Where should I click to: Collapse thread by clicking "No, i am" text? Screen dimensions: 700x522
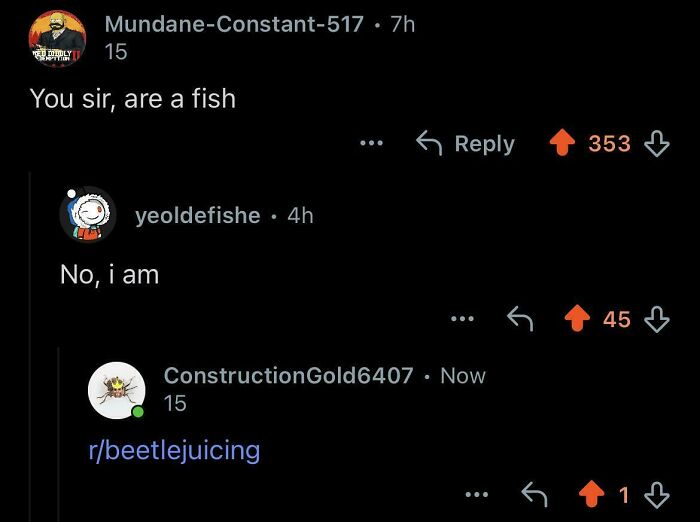pos(109,274)
